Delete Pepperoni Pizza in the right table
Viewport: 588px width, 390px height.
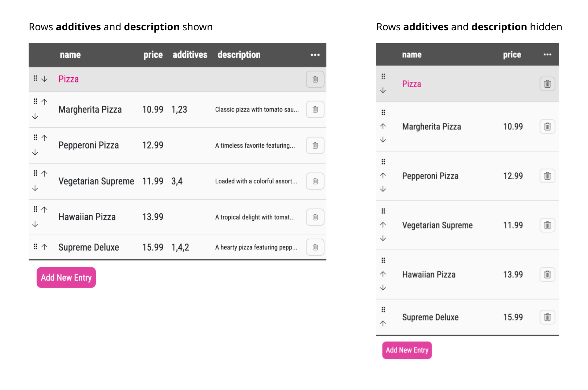click(547, 176)
